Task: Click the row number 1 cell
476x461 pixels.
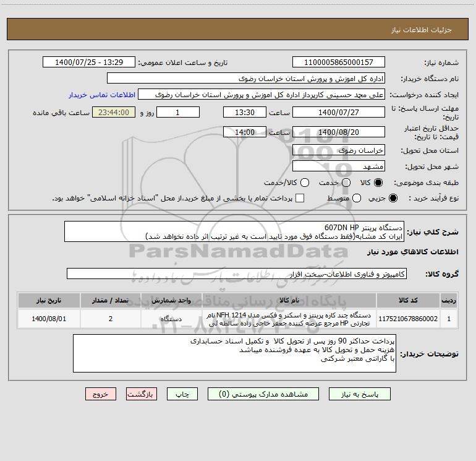Action: [449, 319]
